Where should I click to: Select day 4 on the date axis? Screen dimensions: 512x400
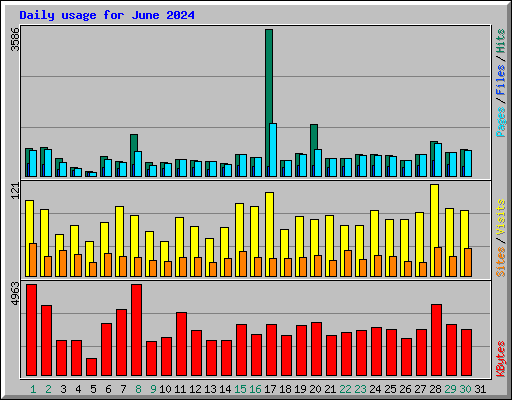click(x=78, y=389)
